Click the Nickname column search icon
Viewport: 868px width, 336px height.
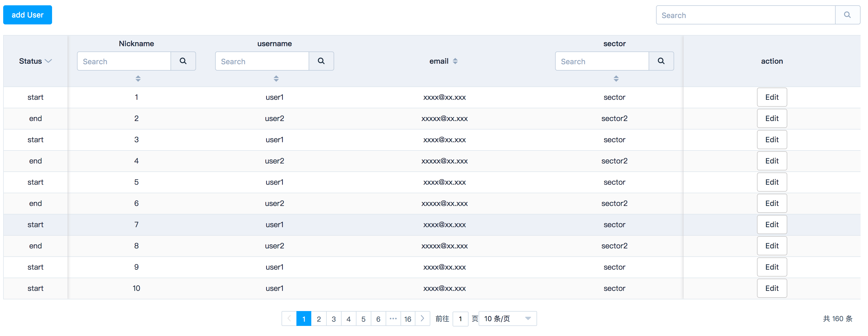(183, 61)
